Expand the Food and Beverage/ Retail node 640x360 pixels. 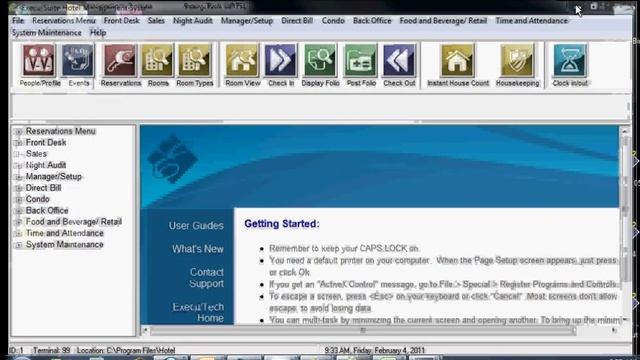coord(18,222)
